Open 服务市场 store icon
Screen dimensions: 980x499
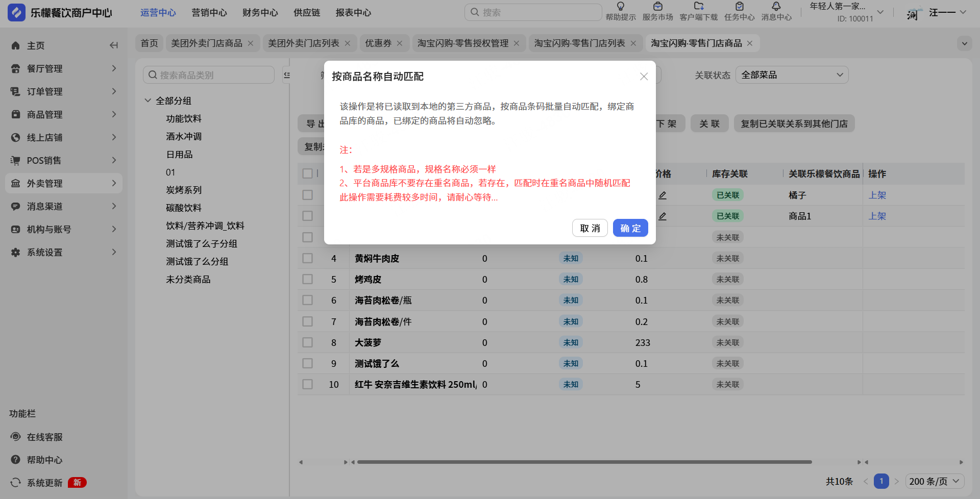(x=657, y=7)
